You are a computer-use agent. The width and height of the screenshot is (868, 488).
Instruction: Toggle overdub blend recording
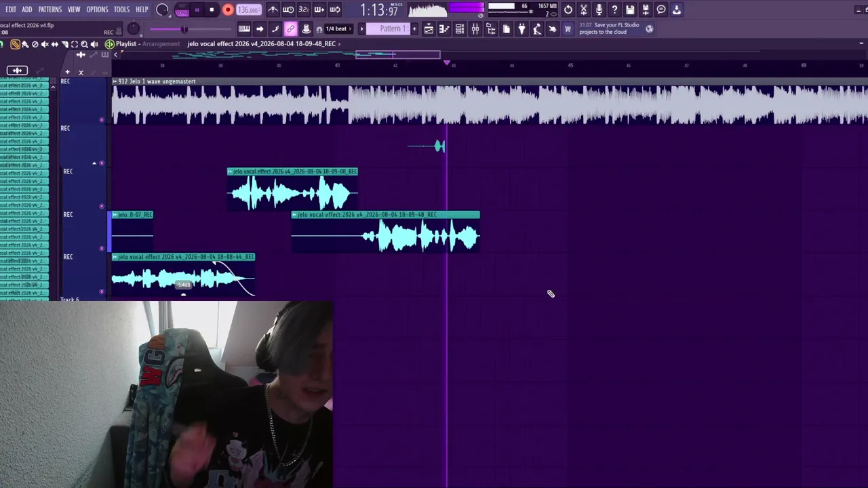pyautogui.click(x=319, y=9)
